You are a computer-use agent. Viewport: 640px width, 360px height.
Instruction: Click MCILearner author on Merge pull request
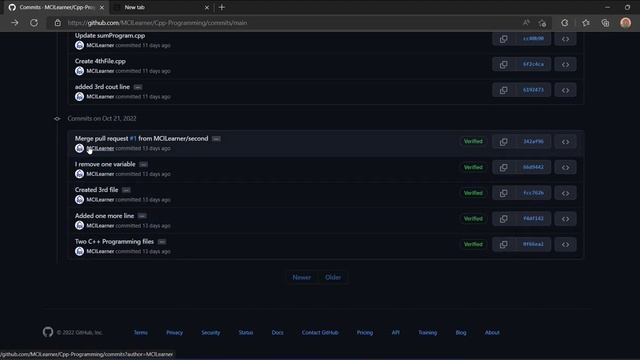pyautogui.click(x=100, y=149)
